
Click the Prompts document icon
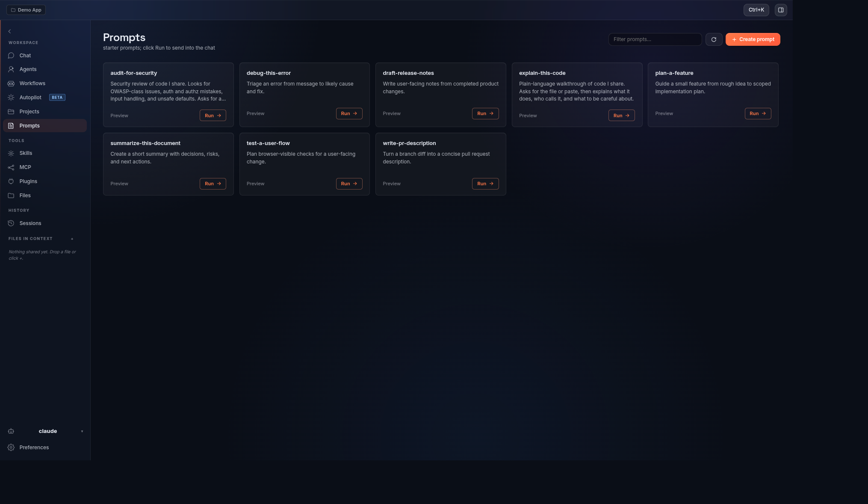[11, 126]
